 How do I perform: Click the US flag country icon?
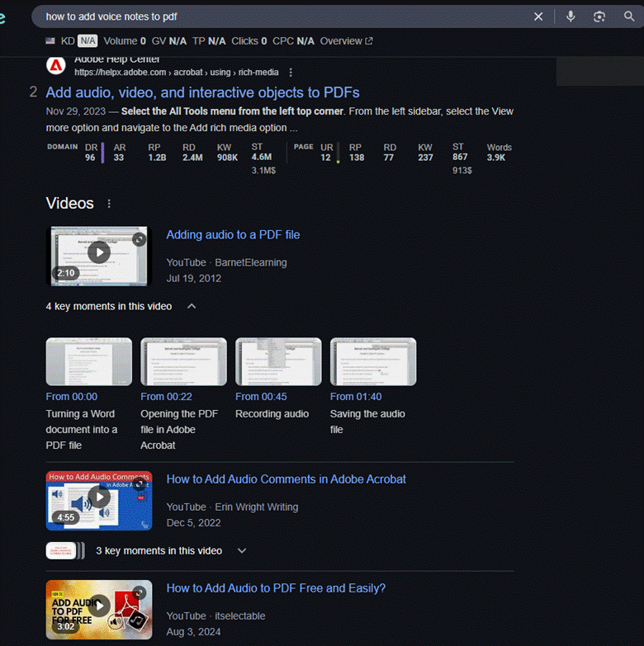tap(50, 40)
